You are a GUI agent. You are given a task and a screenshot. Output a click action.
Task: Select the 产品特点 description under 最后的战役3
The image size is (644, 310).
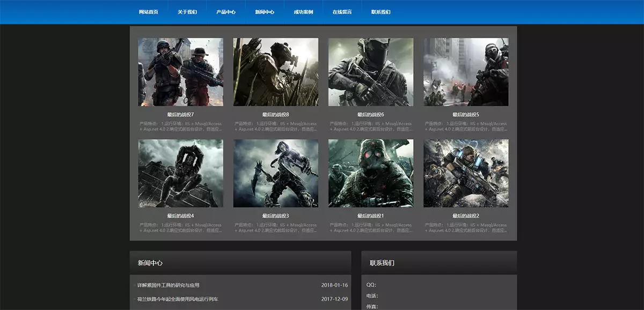click(x=276, y=228)
